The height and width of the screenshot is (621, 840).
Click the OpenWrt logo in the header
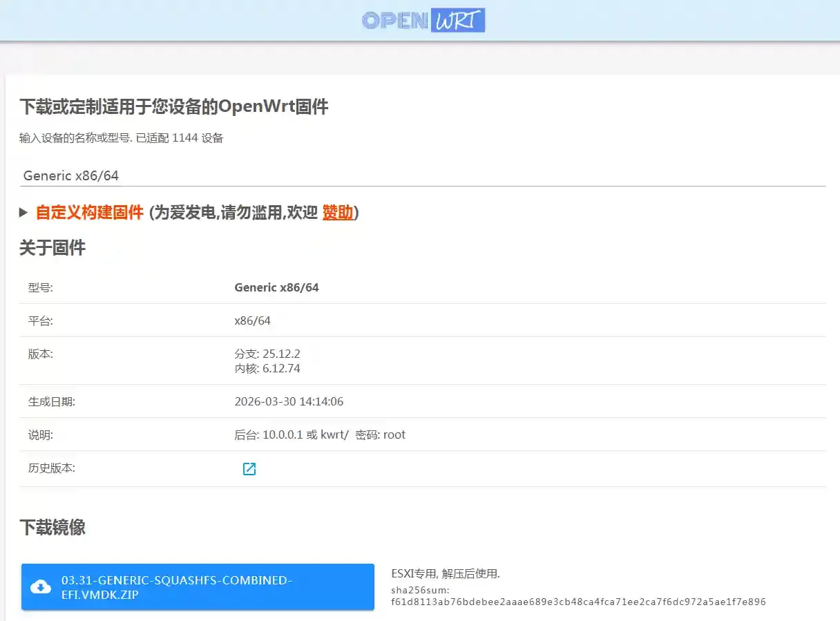[x=423, y=20]
